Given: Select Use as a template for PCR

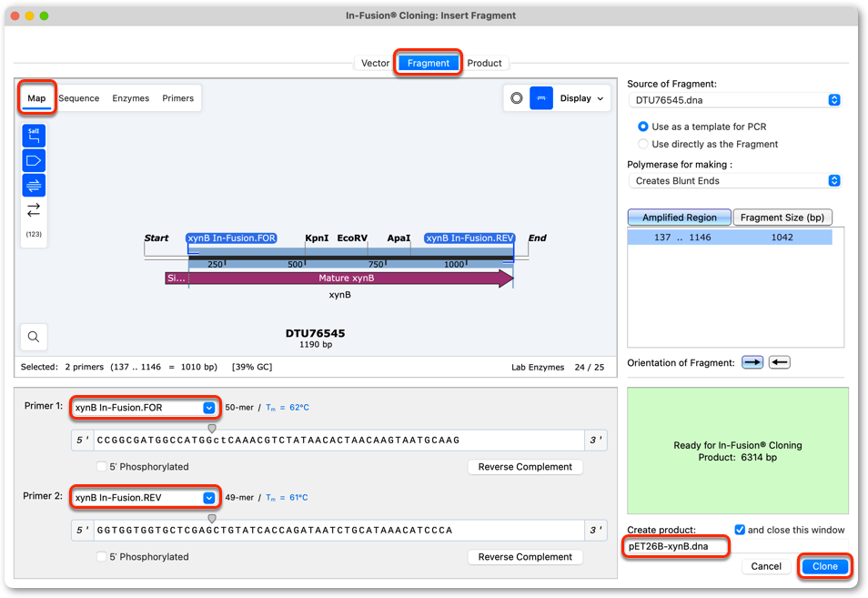Looking at the screenshot, I should 642,127.
